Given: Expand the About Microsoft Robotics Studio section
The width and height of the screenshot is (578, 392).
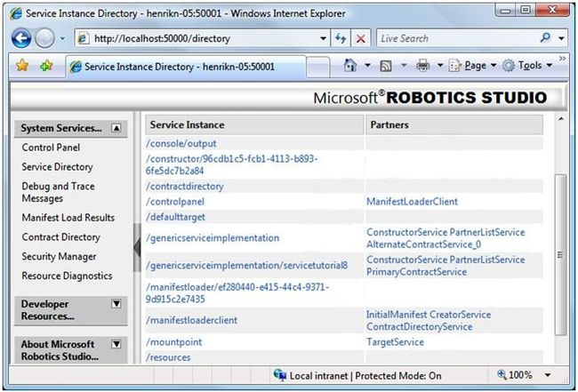Looking at the screenshot, I should (116, 344).
